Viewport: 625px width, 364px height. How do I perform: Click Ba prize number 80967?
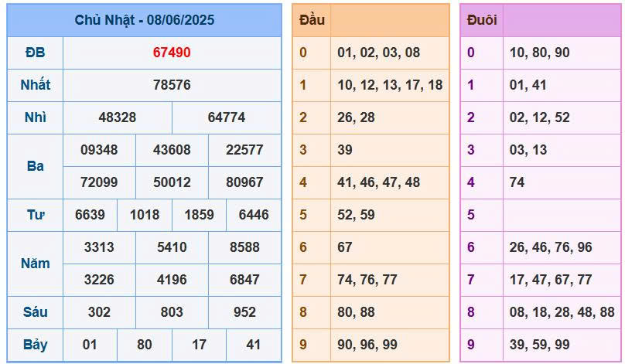(244, 182)
